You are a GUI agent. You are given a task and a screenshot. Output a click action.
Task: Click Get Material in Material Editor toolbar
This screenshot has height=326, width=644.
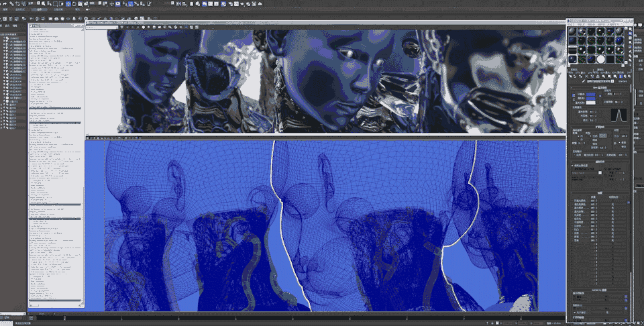tap(570, 76)
